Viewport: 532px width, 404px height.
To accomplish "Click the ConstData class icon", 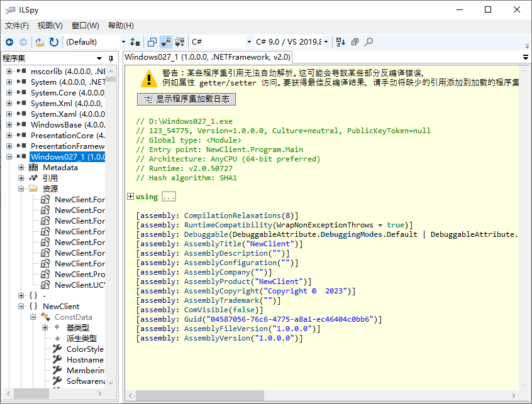I will (45, 317).
